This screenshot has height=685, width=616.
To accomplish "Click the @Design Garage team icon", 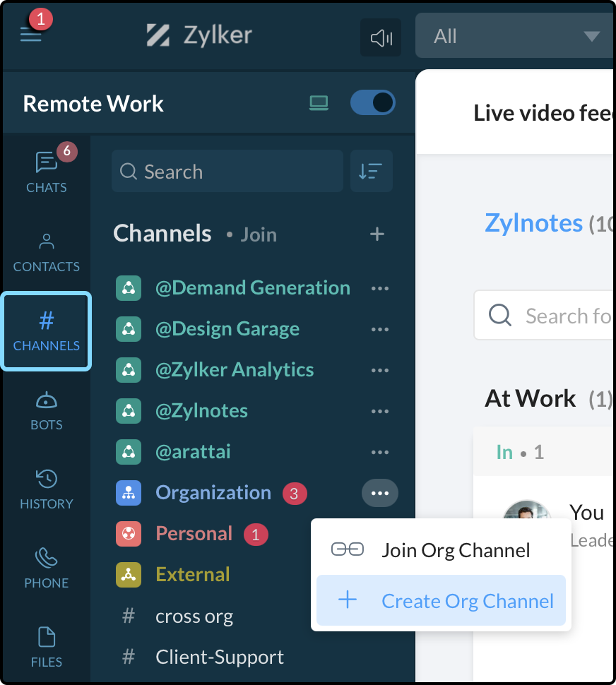I will (x=129, y=329).
